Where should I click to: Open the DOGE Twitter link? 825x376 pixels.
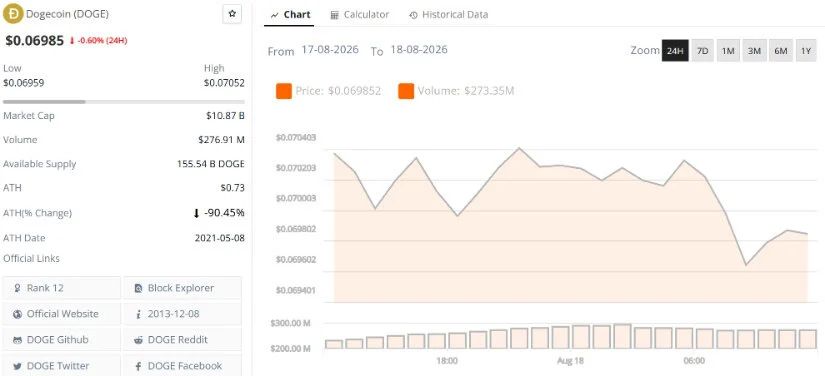[x=62, y=365]
